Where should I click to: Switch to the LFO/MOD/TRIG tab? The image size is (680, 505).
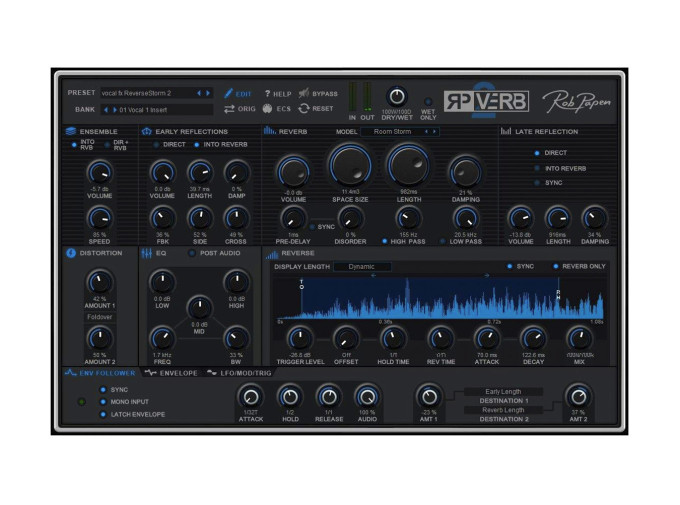pyautogui.click(x=239, y=373)
